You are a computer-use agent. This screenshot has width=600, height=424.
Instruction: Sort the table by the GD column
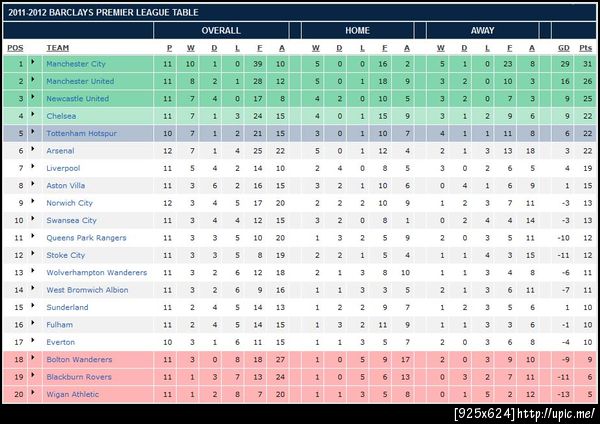coord(564,48)
